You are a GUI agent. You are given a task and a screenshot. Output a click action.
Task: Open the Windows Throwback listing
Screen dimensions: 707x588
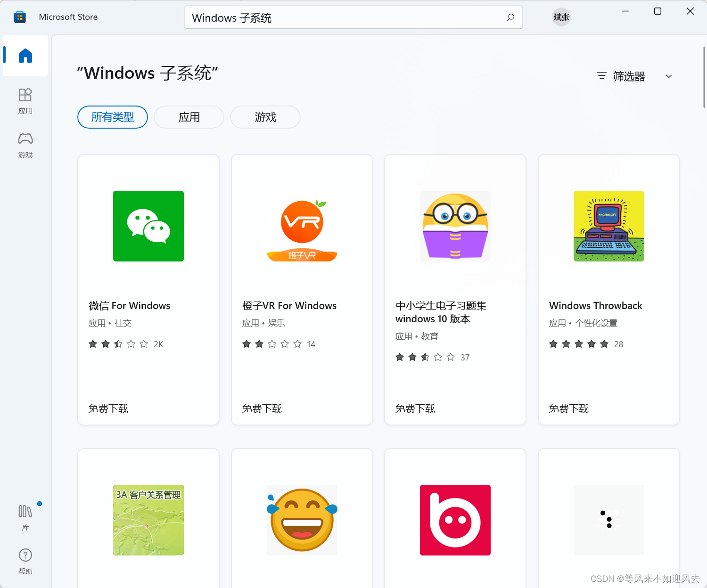595,305
